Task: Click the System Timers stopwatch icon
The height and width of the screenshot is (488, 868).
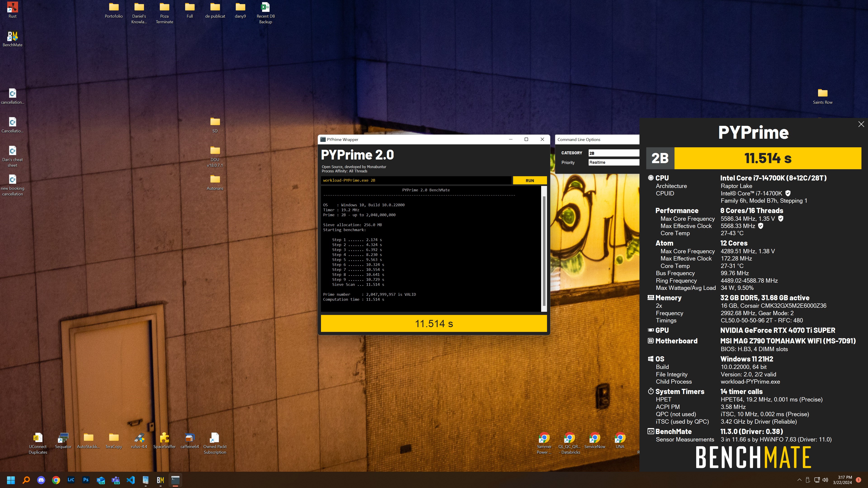Action: 651,391
